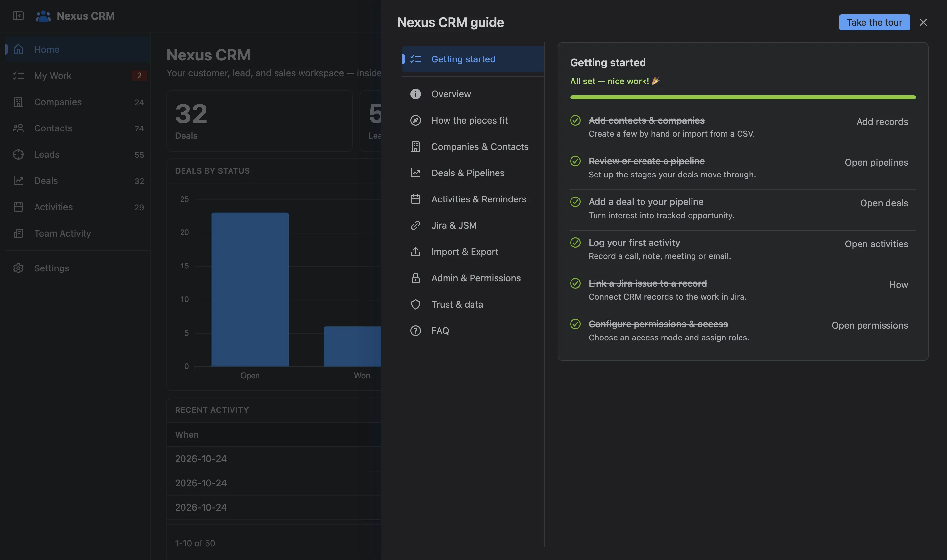
Task: Click the Open pipelines link
Action: click(x=876, y=162)
